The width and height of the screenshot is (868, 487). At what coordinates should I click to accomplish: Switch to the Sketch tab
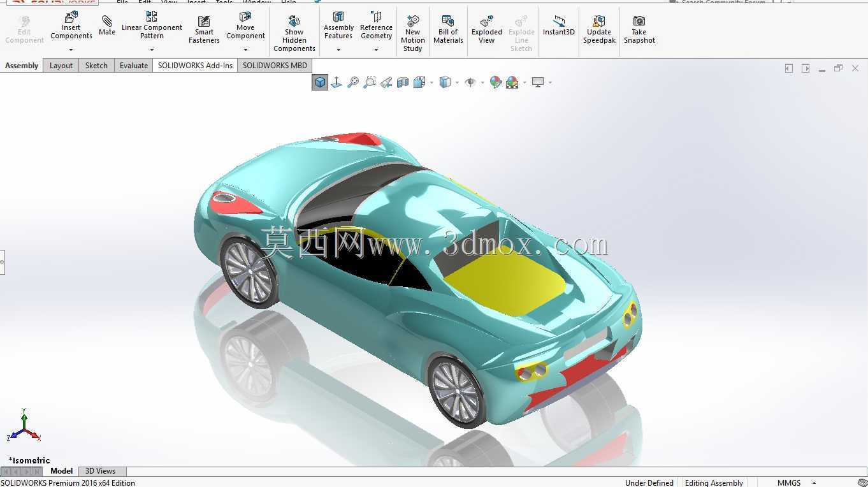[96, 66]
